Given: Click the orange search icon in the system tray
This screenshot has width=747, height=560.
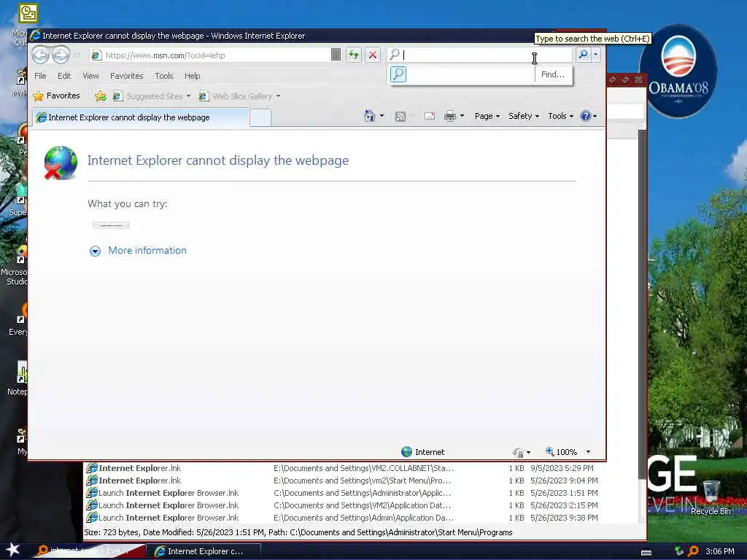Looking at the screenshot, I should [693, 551].
